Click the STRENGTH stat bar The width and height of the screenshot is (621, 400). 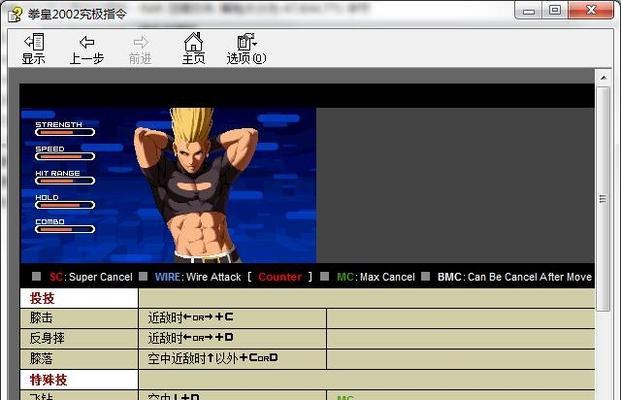pyautogui.click(x=65, y=132)
